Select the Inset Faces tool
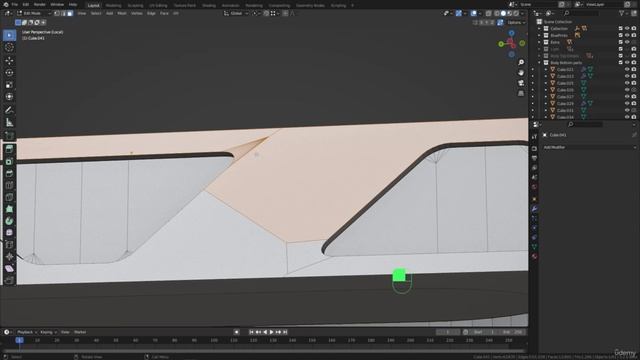 tap(9, 162)
